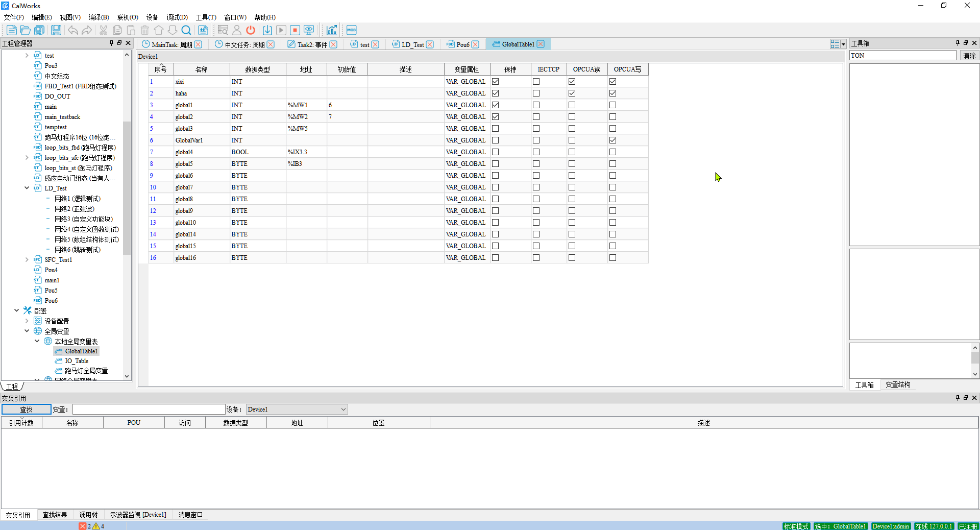Enable IECTCP checkbox for global1 row
Image resolution: width=980 pixels, height=530 pixels.
click(x=536, y=105)
